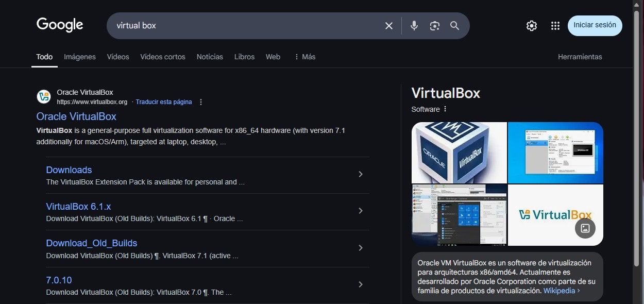
Task: Click the VirtualBox knowledge panel title
Action: [446, 93]
